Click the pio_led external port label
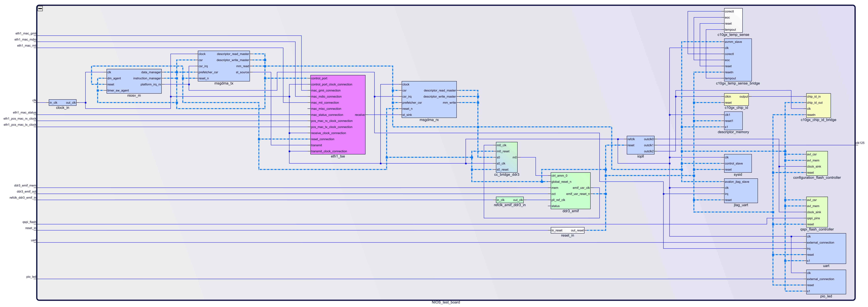The height and width of the screenshot is (307, 868). [x=31, y=277]
